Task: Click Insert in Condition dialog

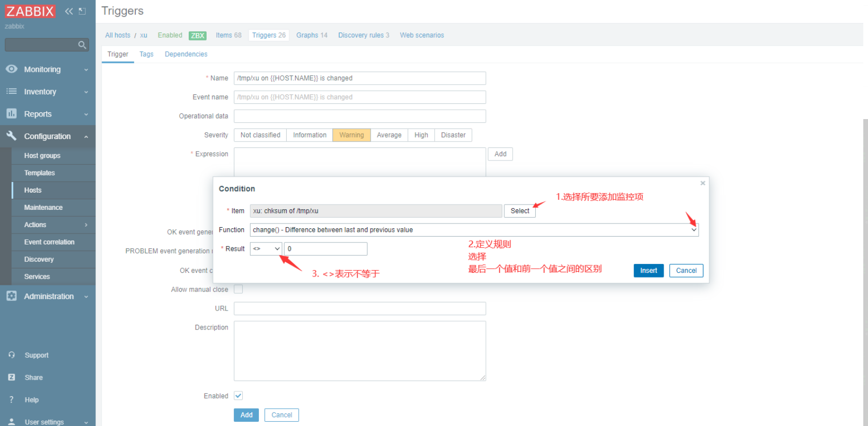Action: click(x=648, y=271)
